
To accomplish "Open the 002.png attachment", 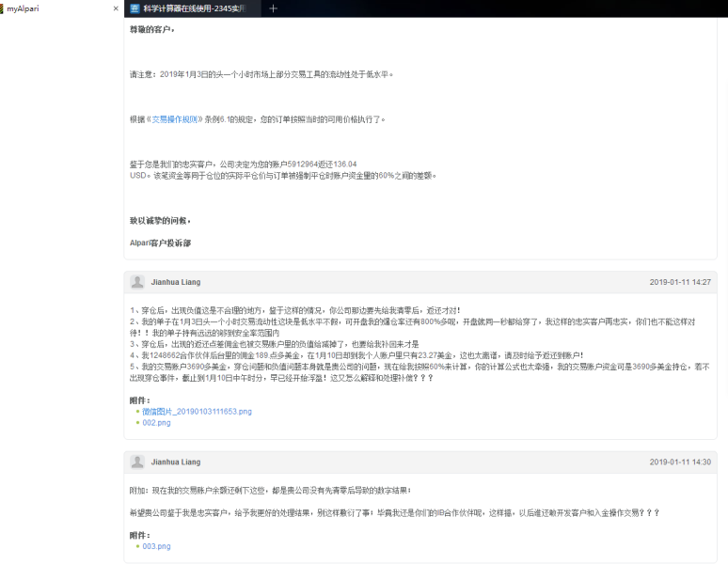I will coord(156,423).
